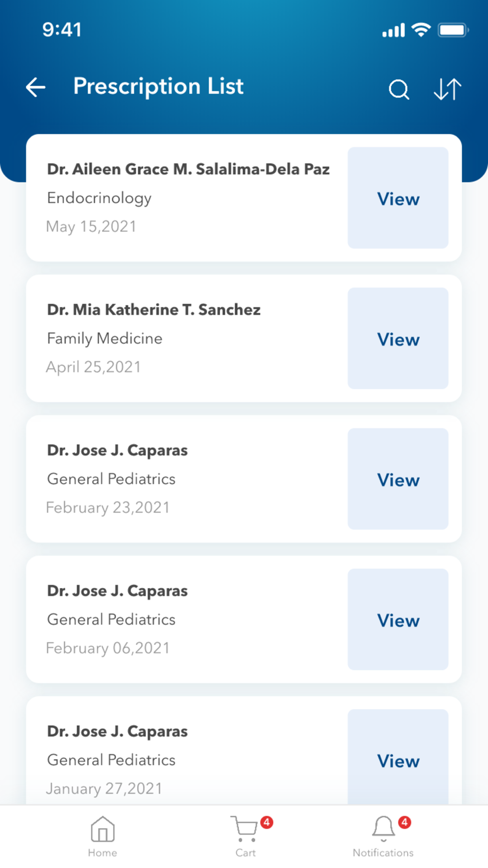
Task: Tap the battery status icon
Action: tap(452, 30)
